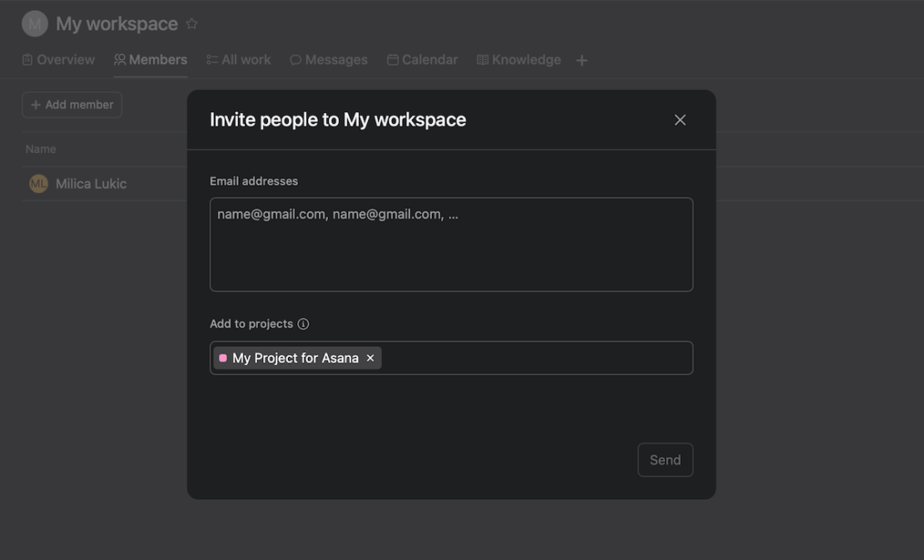Click the My workspace avatar
The image size is (924, 560).
[33, 22]
